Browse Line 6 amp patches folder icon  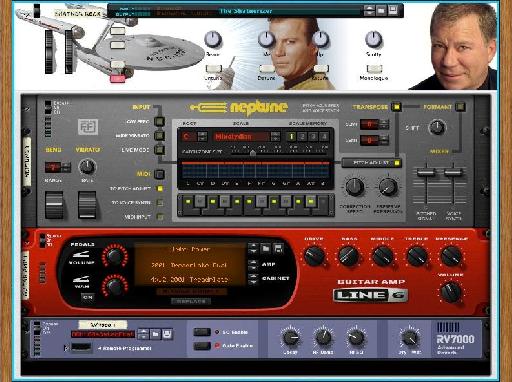pos(266,248)
